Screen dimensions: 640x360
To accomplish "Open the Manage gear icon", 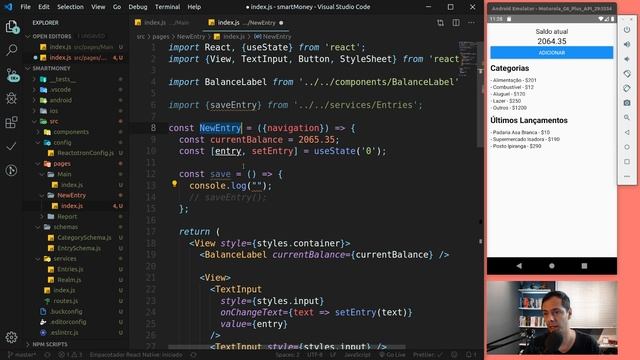I will pyautogui.click(x=11, y=337).
